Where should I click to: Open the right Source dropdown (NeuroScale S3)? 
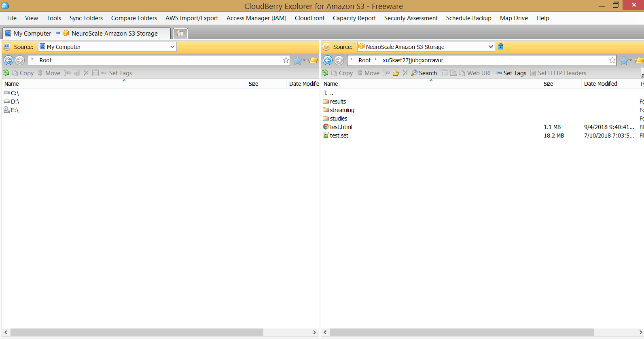tap(491, 47)
